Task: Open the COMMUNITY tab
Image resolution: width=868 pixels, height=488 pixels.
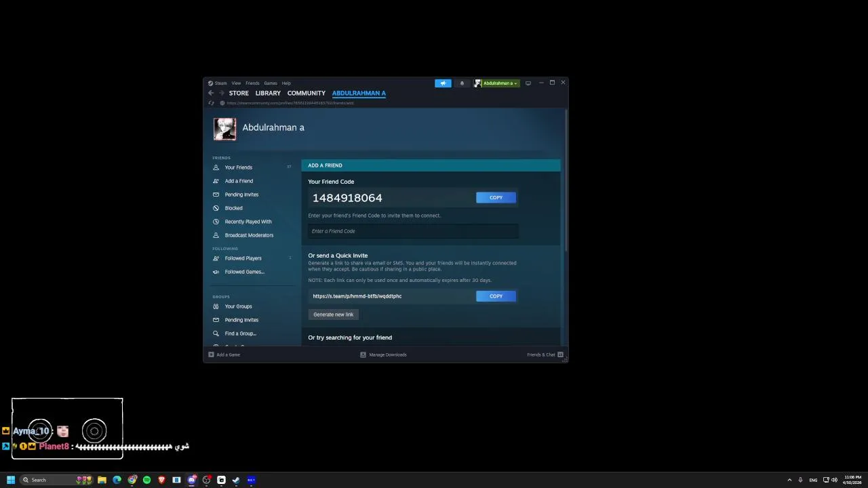Action: pyautogui.click(x=307, y=93)
